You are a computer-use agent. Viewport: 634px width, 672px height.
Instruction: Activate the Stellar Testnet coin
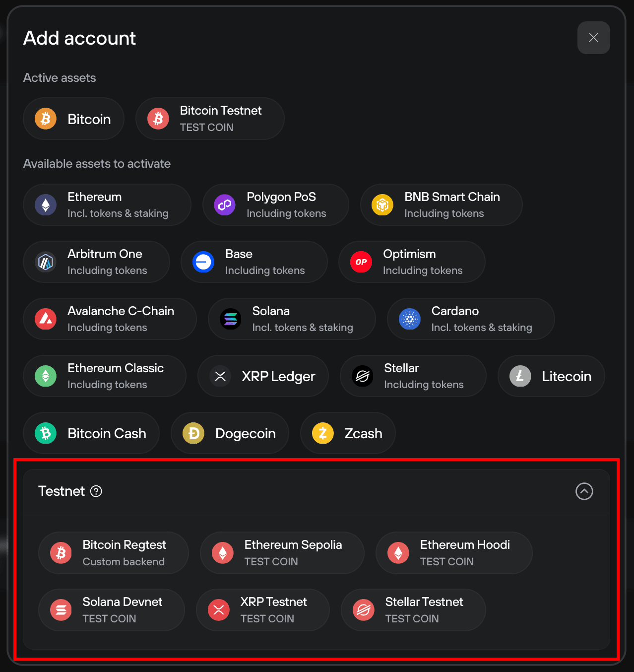point(413,610)
